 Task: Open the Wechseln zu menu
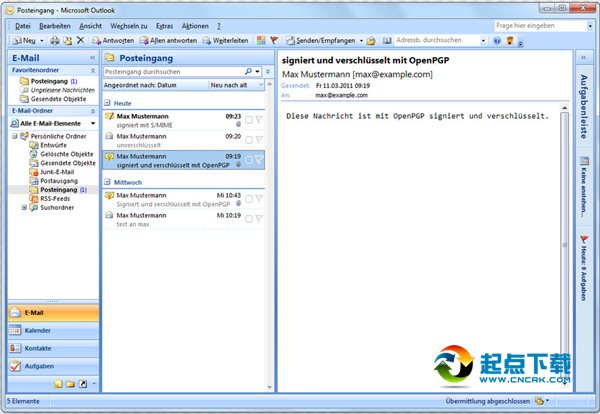(x=129, y=26)
